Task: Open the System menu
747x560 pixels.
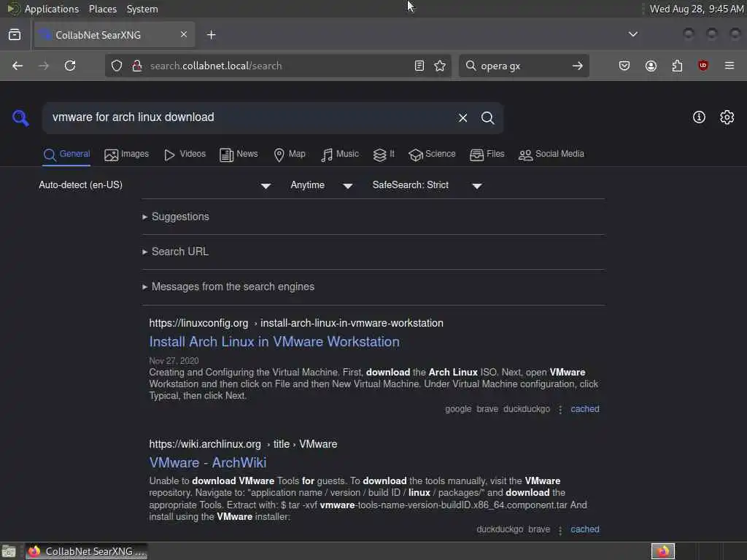Action: [x=142, y=9]
